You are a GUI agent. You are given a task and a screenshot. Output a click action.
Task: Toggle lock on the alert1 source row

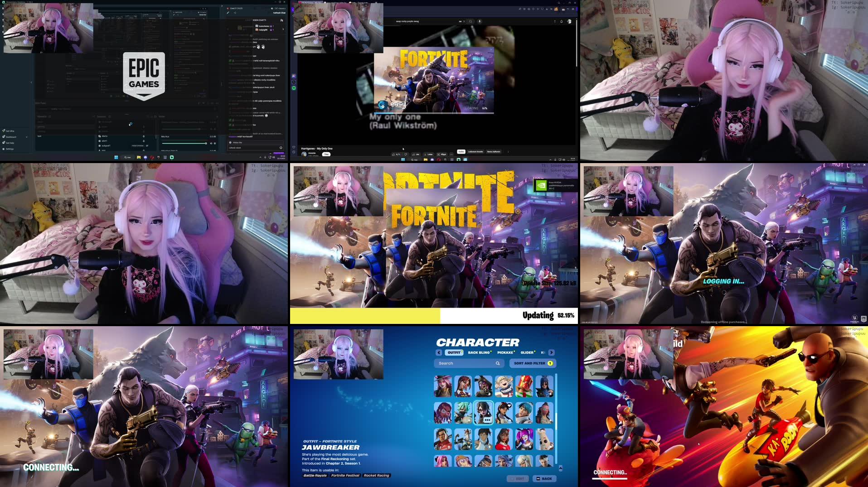click(144, 141)
